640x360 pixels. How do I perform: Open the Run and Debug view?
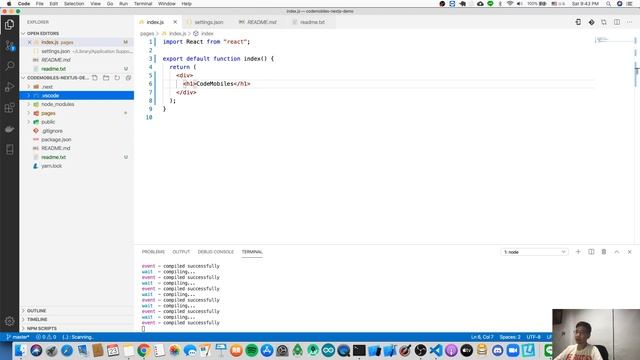[x=9, y=87]
